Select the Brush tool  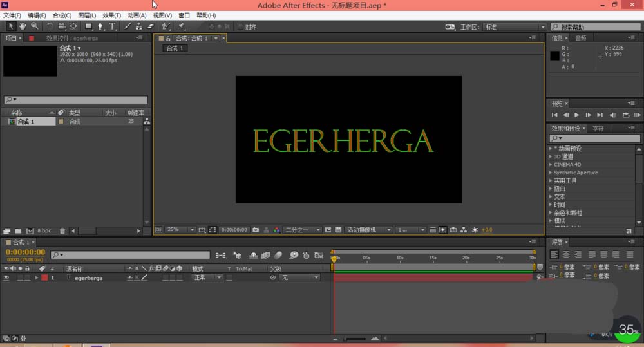128,26
